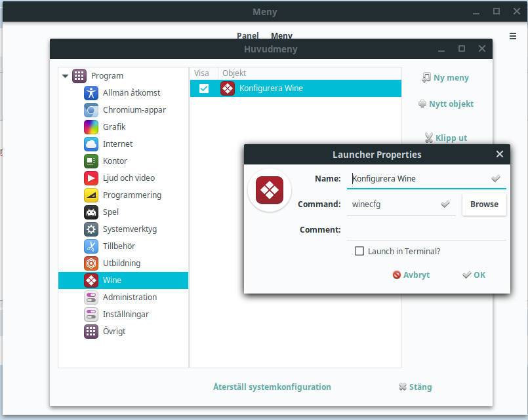Open the hamburger menu in Meny window
The image size is (528, 420).
[513, 36]
